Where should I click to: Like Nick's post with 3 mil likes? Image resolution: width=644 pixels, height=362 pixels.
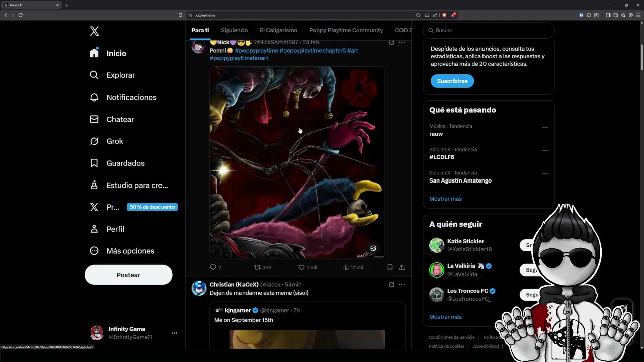tap(308, 267)
